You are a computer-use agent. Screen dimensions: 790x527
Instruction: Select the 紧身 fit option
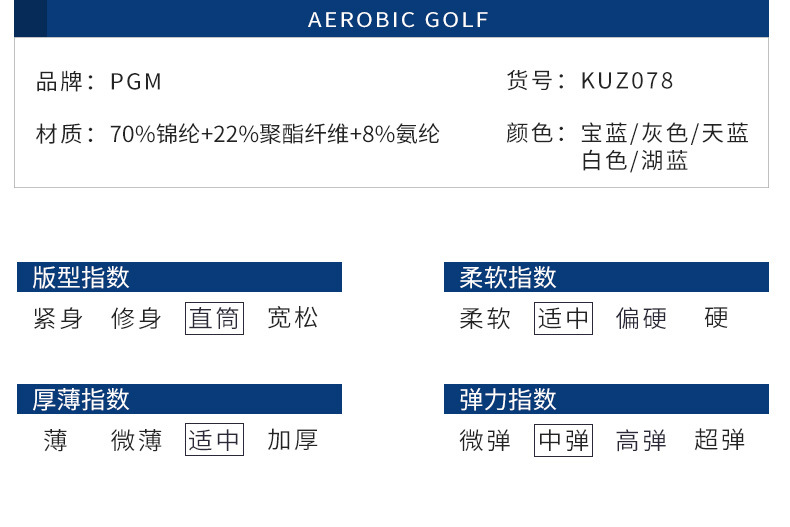pos(58,319)
